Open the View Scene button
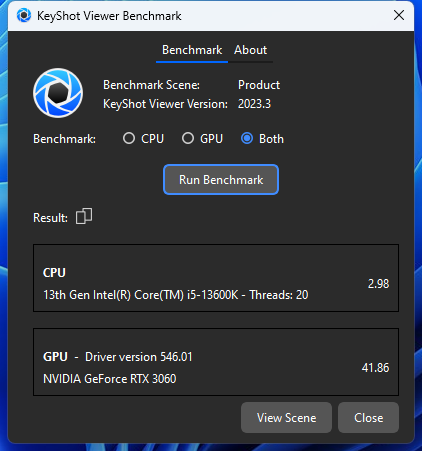 (286, 418)
